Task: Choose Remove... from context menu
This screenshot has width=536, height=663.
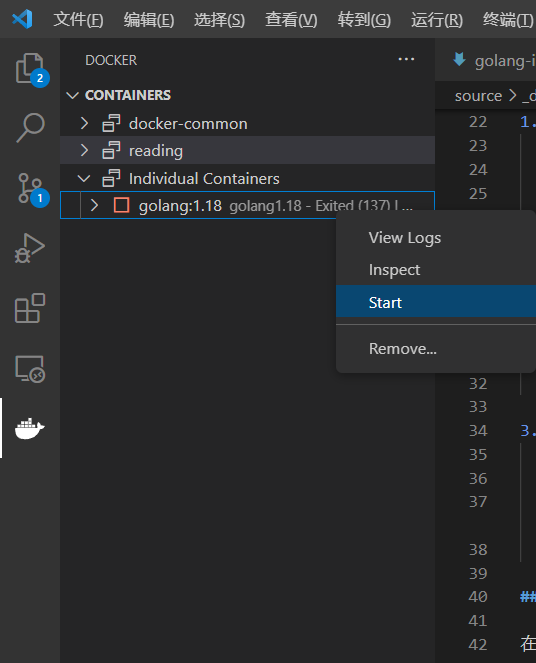Action: 436,349
